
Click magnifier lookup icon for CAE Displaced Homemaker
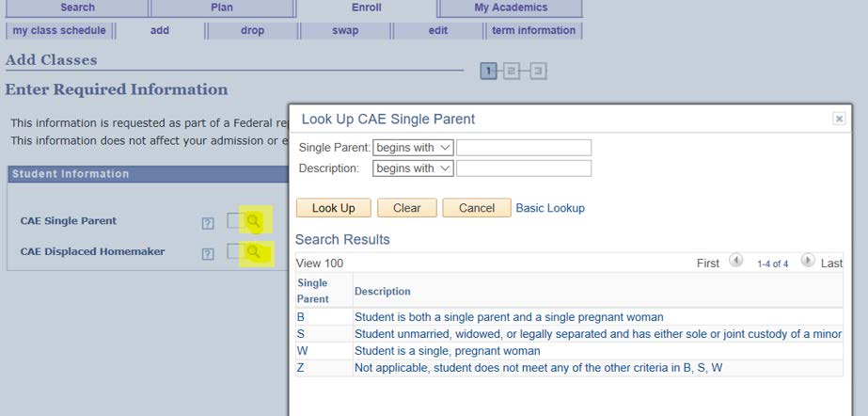coord(254,252)
